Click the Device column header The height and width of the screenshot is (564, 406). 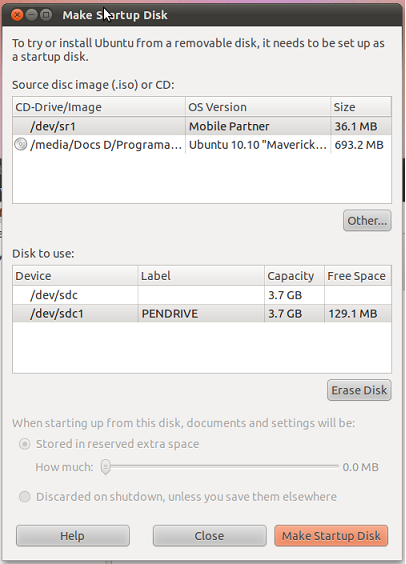(75, 276)
